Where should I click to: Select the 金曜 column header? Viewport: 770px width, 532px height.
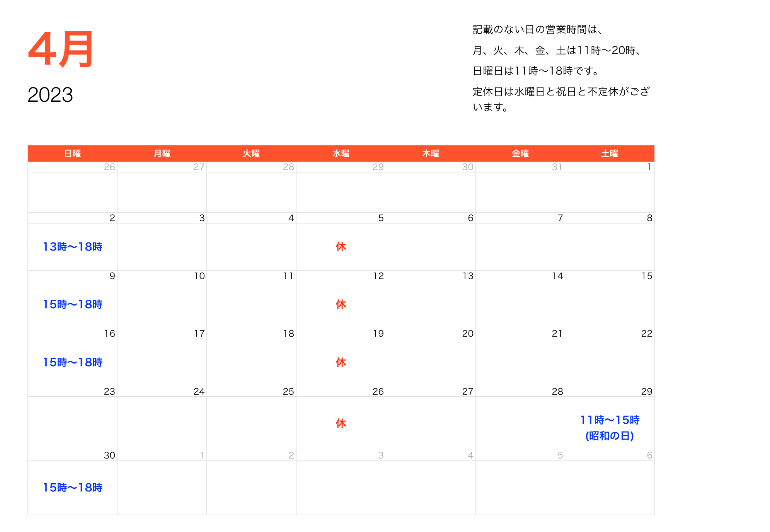(x=520, y=153)
